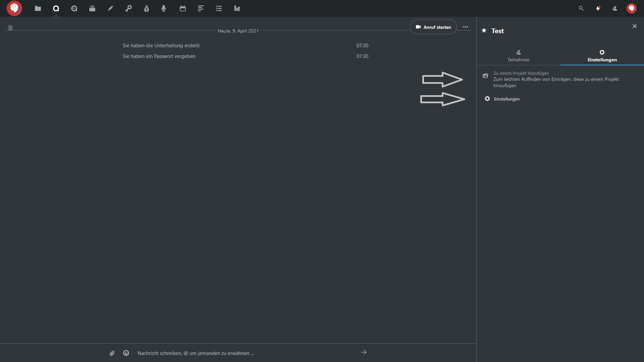This screenshot has height=362, width=644.
Task: Open the Notes pencil icon
Action: point(110,8)
